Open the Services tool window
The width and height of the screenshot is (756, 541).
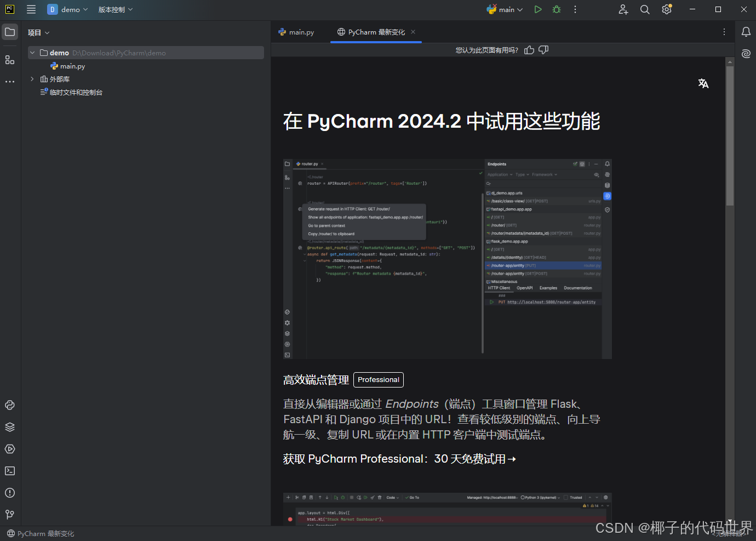10,449
